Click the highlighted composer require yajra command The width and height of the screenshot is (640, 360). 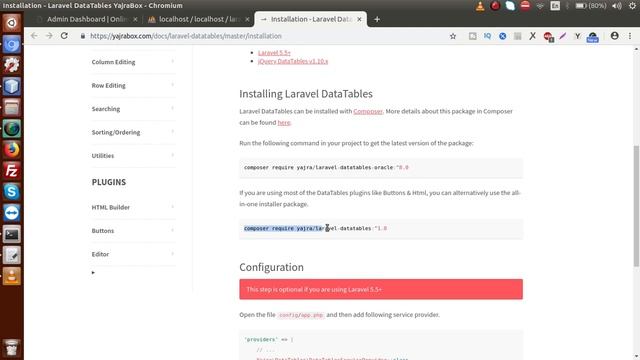315,229
